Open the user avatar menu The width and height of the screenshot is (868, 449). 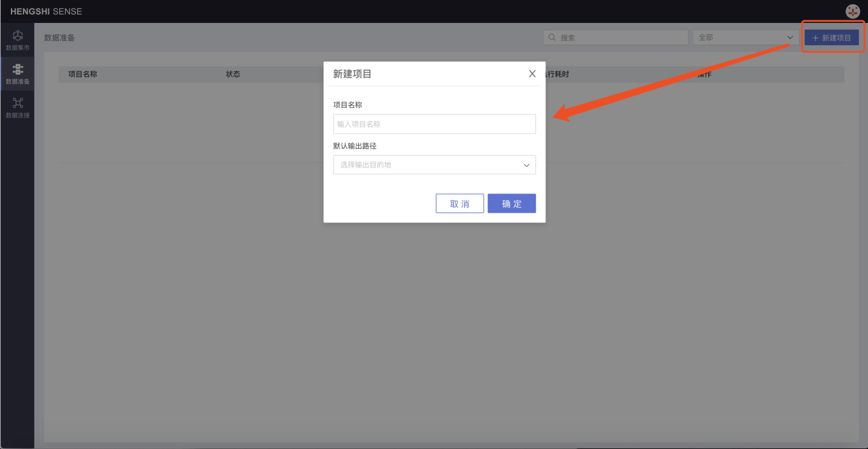852,11
